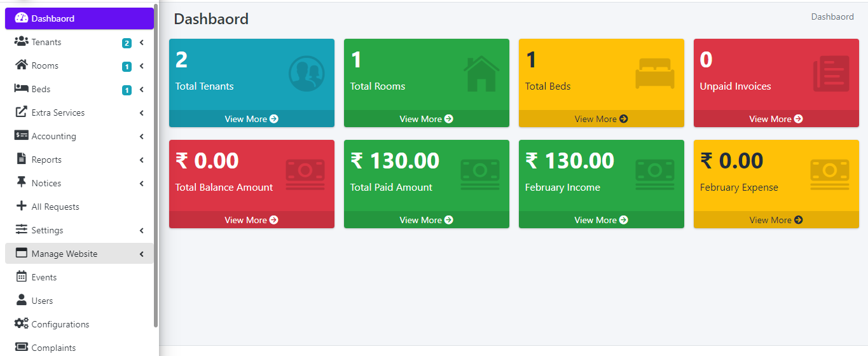The width and height of the screenshot is (868, 356).
Task: Expand the Settings submenu chevron
Action: (x=141, y=231)
